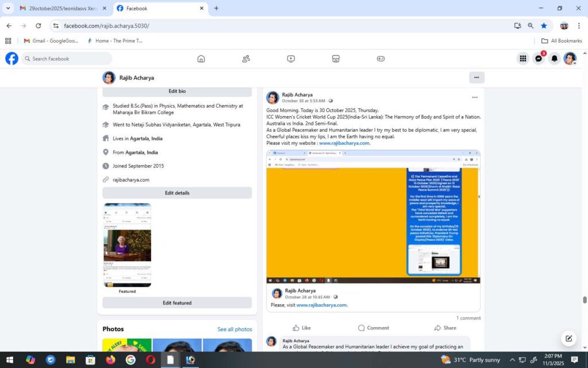Open Windows notification center in system tray
The height and width of the screenshot is (368, 588).
tap(574, 360)
